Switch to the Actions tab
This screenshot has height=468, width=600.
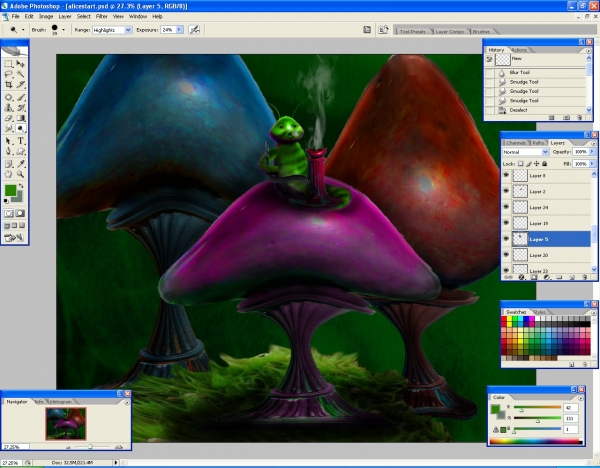point(519,50)
